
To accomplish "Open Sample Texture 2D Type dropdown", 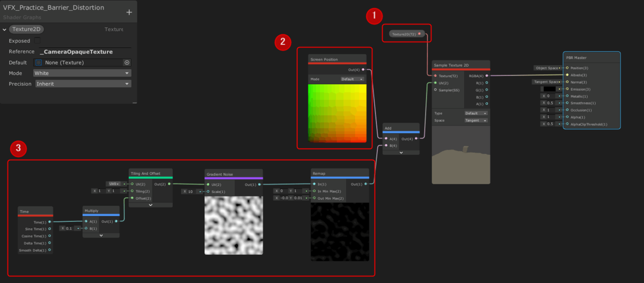I will click(x=476, y=114).
